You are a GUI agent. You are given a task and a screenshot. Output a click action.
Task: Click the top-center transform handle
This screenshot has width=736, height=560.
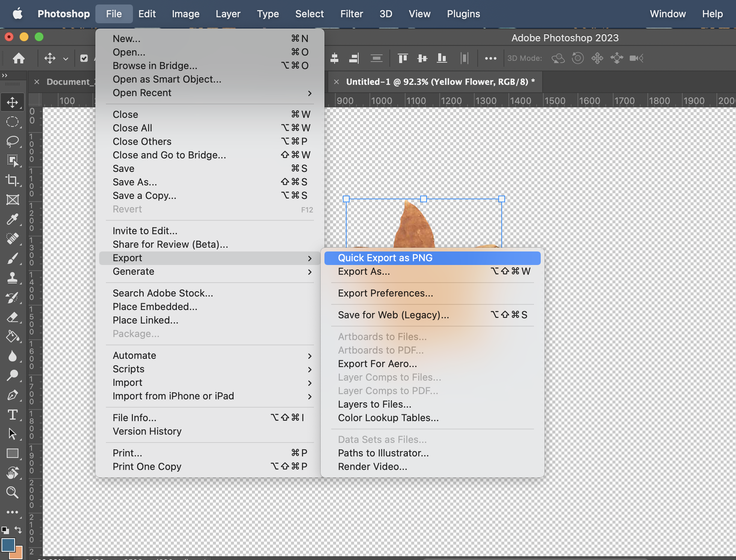coord(424,199)
